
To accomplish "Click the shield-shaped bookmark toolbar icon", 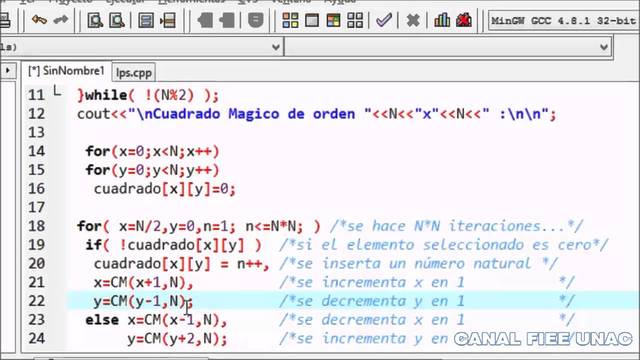I will coord(256,20).
